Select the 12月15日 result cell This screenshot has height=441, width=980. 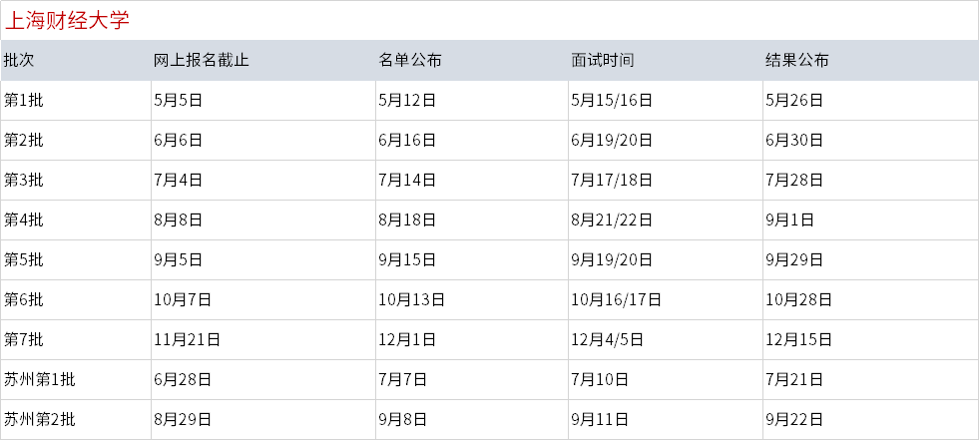(x=798, y=340)
